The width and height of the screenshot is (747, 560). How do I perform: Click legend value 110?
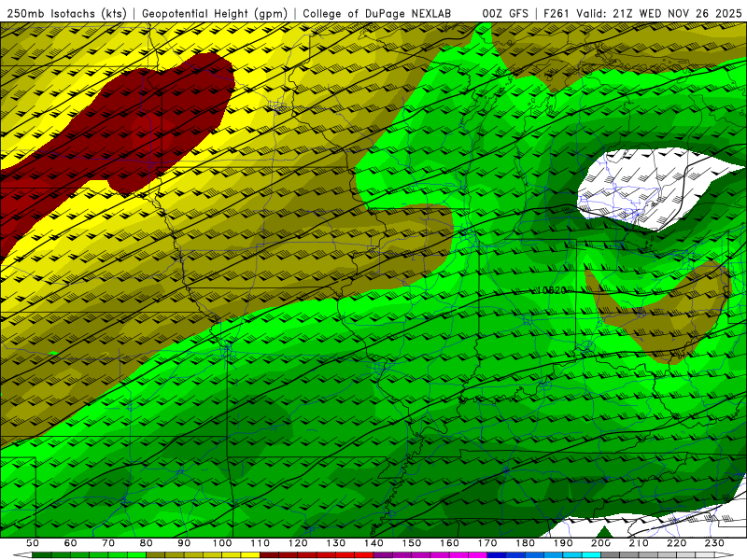260,543
